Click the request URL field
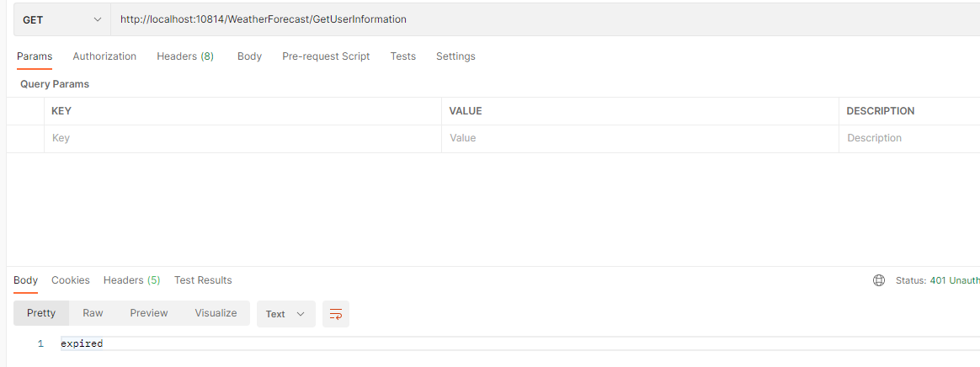 [539, 19]
